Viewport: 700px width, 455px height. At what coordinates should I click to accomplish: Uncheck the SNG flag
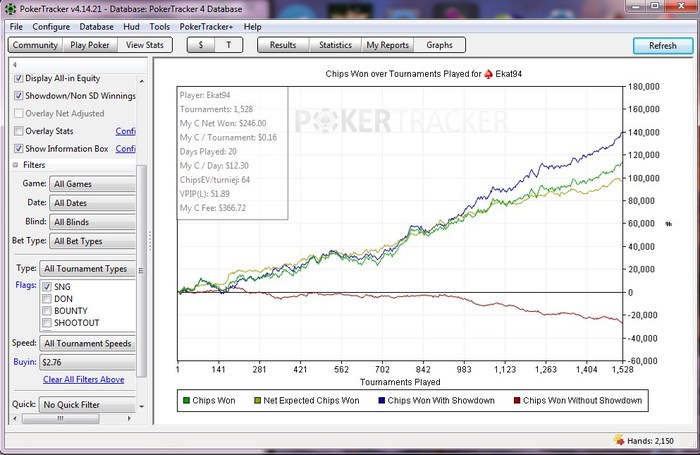47,287
